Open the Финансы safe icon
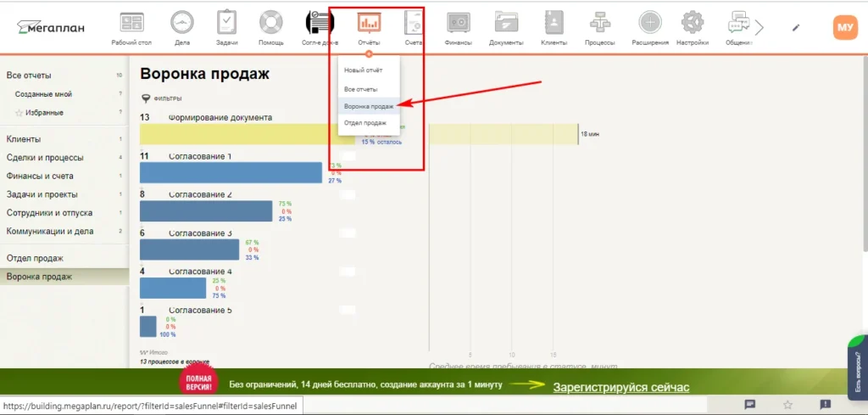Screen dimensions: 868x415 click(459, 23)
